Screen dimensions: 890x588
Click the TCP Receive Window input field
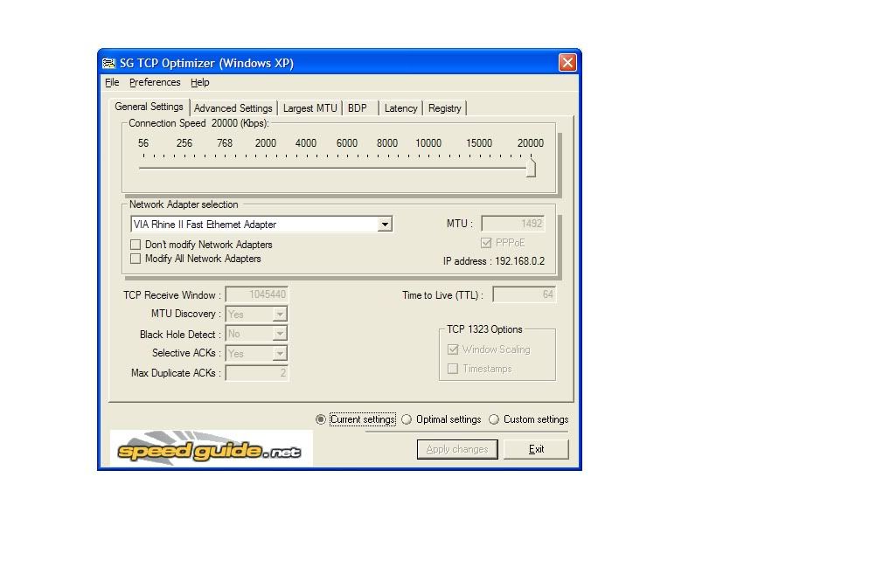pos(257,295)
